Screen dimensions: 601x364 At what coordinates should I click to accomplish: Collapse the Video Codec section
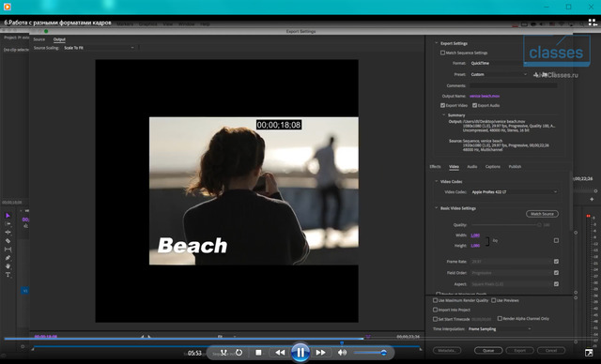(436, 181)
